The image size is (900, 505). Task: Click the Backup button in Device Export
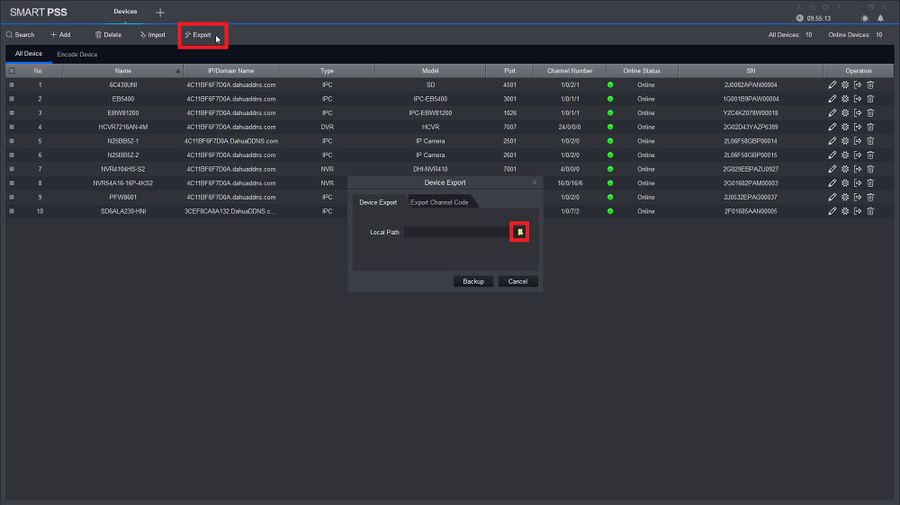(x=473, y=281)
